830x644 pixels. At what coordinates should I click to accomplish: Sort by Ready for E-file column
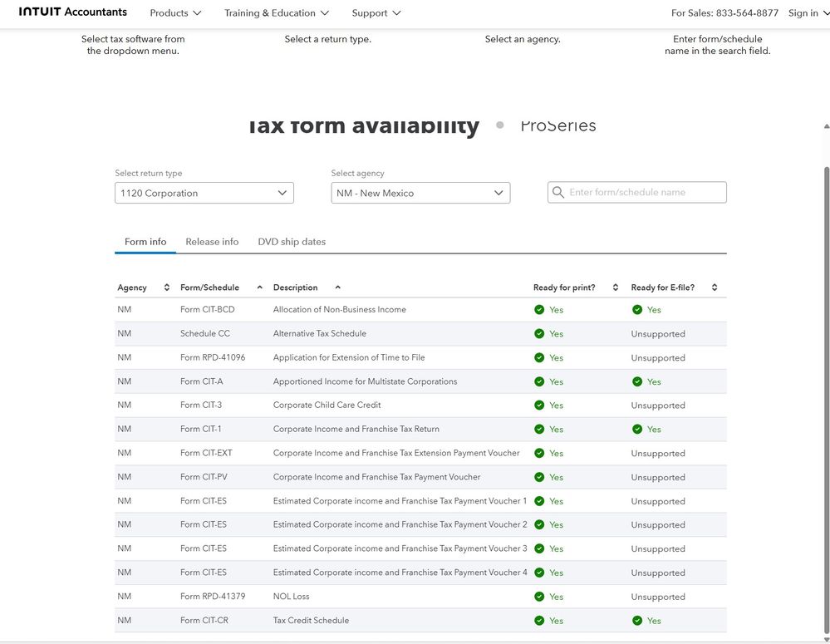(714, 288)
